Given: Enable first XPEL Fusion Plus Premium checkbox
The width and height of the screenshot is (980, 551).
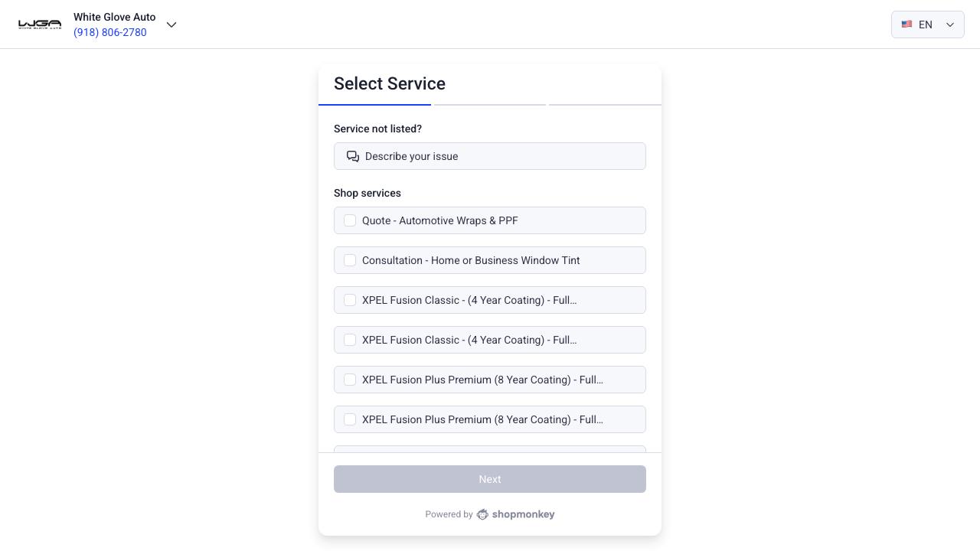Looking at the screenshot, I should (350, 380).
